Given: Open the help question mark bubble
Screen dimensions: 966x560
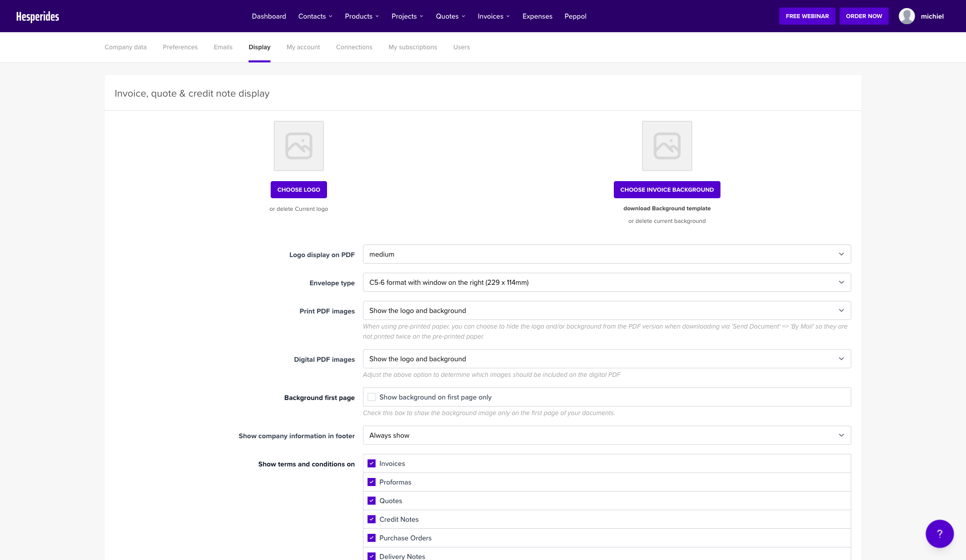Looking at the screenshot, I should pos(939,534).
